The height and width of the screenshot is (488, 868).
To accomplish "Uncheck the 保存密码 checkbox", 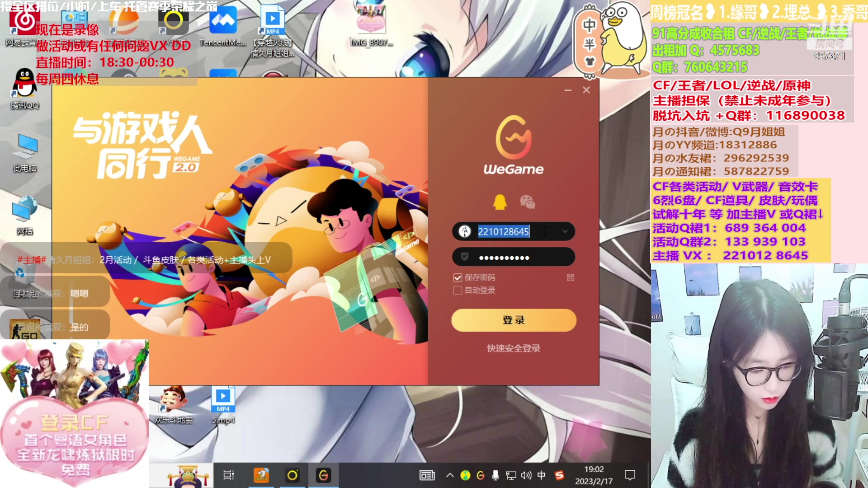I will click(x=458, y=277).
